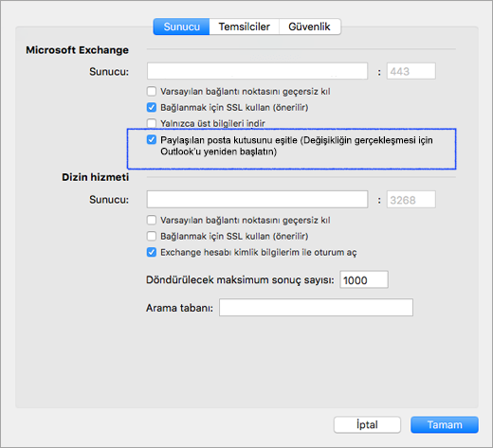The width and height of the screenshot is (493, 448).
Task: Confirm with the Tamam button
Action: [x=445, y=424]
